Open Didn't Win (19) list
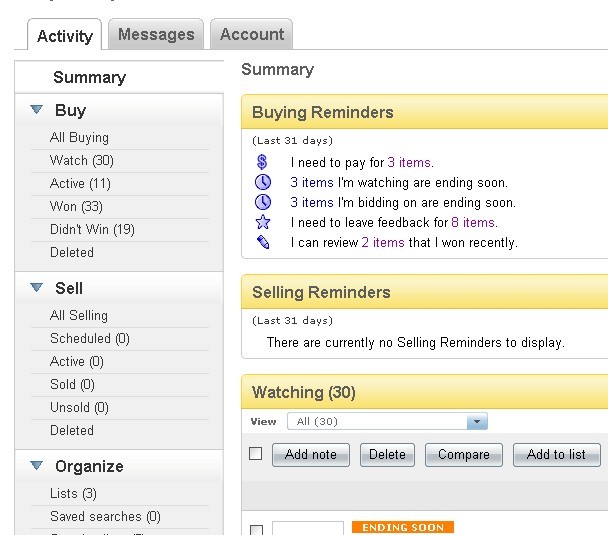 click(x=92, y=230)
